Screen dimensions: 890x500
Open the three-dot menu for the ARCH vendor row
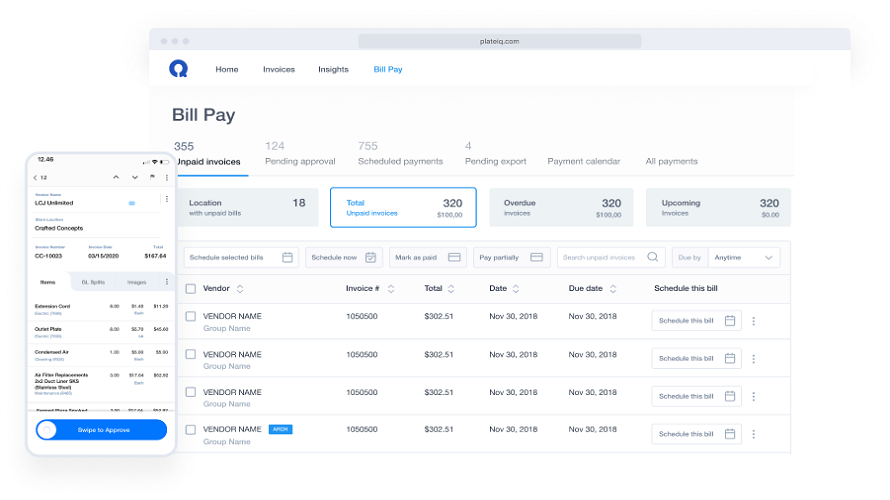(x=754, y=434)
